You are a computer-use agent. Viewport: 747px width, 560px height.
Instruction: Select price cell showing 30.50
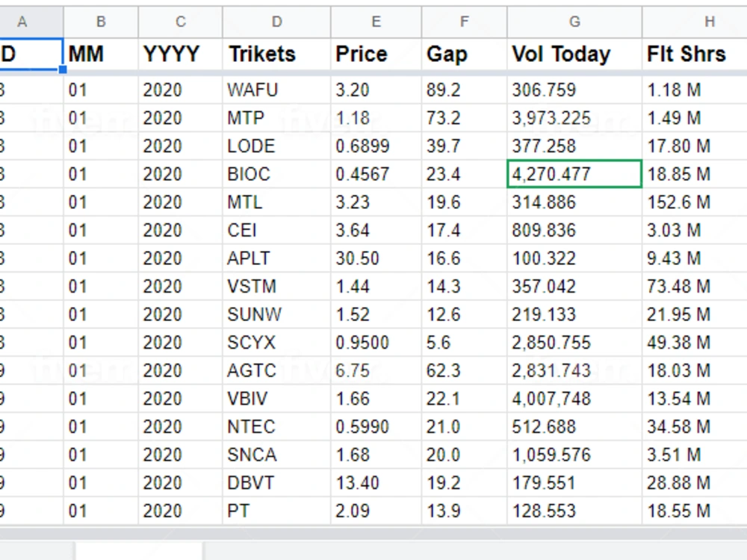376,258
